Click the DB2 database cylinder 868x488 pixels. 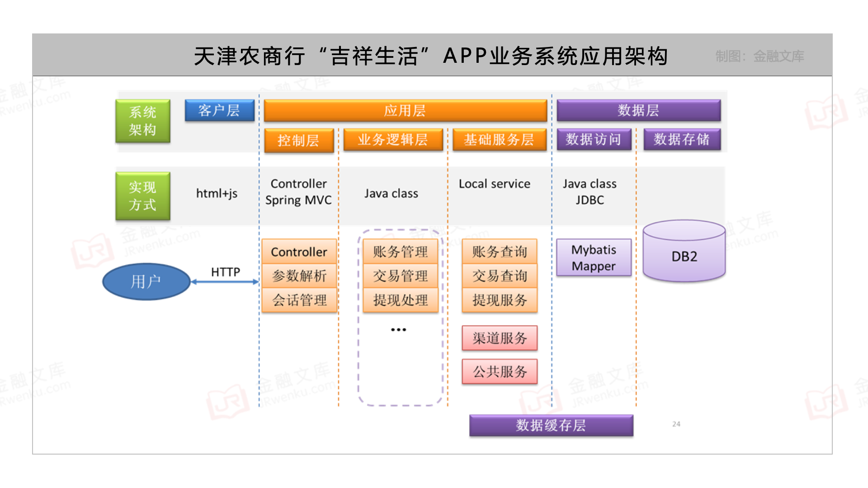(684, 251)
